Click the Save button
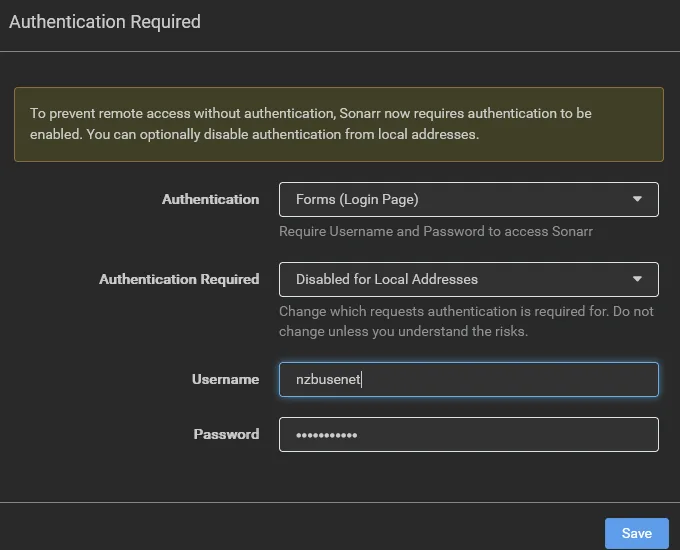This screenshot has width=680, height=550. click(x=636, y=533)
